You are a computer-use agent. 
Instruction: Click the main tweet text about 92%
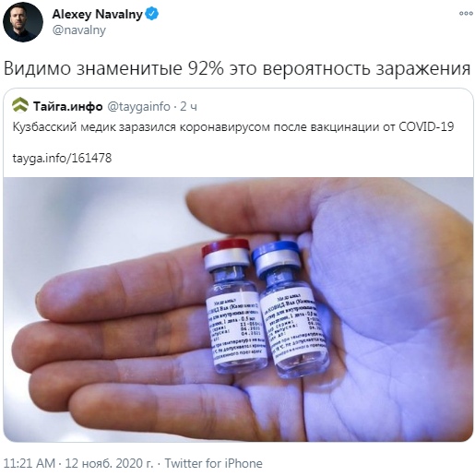click(237, 68)
